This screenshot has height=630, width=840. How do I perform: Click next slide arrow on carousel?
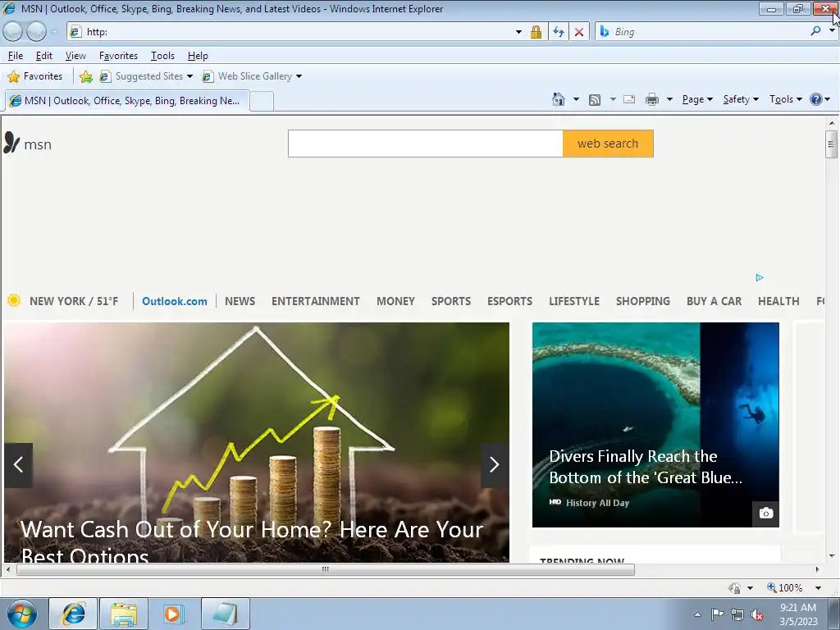pyautogui.click(x=495, y=465)
